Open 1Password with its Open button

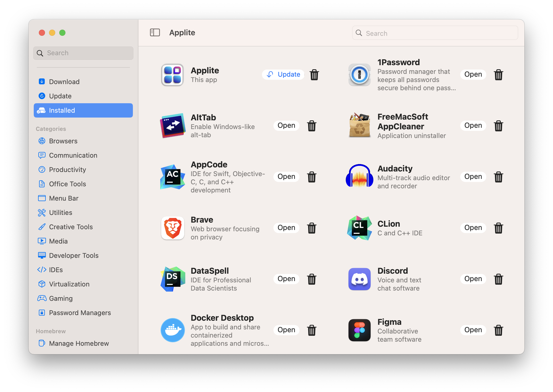[x=473, y=74]
